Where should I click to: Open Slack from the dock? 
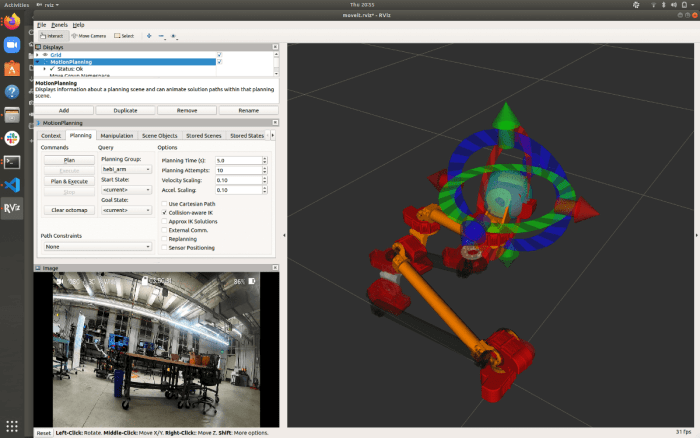tap(12, 138)
